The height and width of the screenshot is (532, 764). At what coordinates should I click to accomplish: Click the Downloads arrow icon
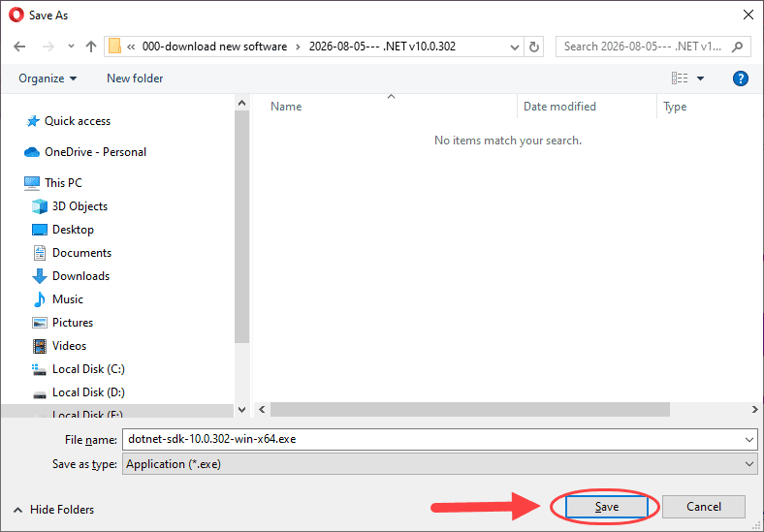pyautogui.click(x=40, y=276)
